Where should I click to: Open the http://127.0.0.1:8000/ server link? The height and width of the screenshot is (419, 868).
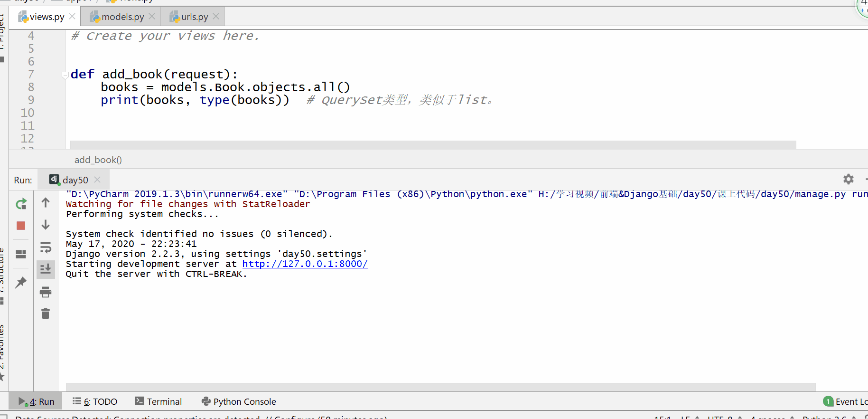(x=305, y=264)
